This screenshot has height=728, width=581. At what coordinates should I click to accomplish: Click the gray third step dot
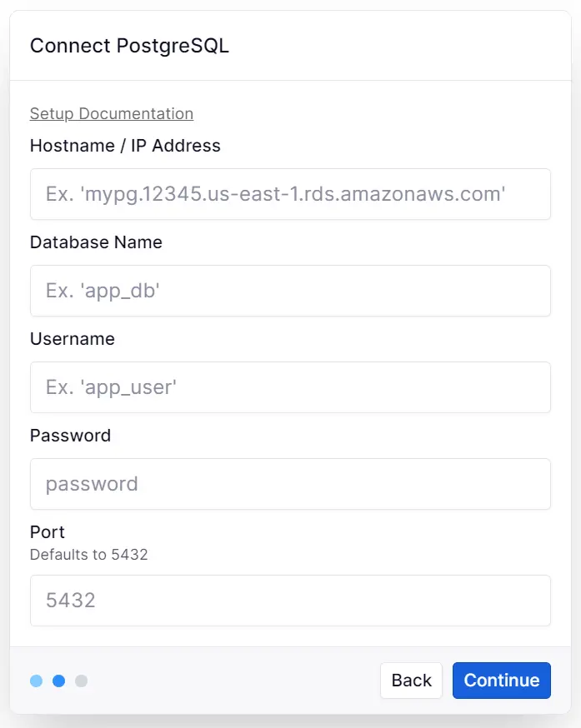pos(81,681)
